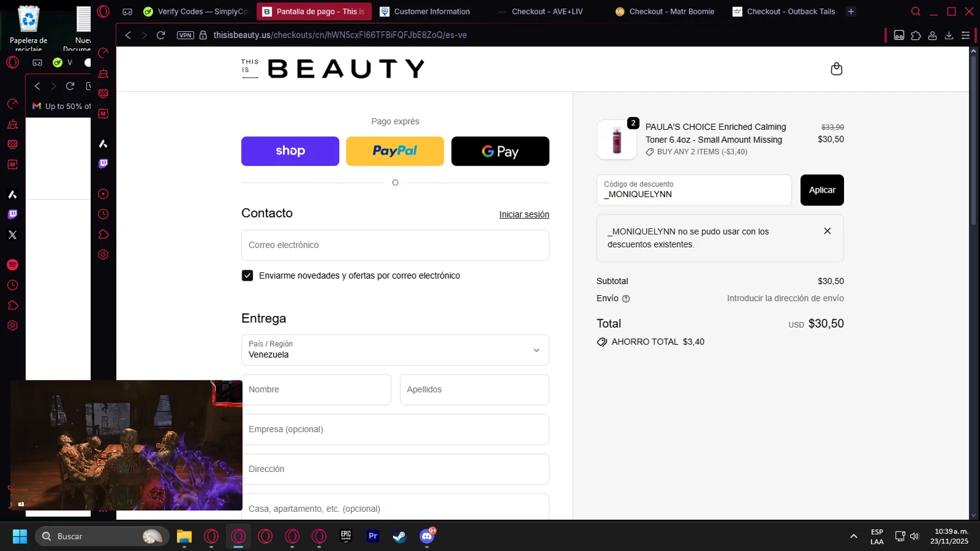Viewport: 980px width, 551px height.
Task: Open the shopping bag icon in the header
Action: coord(836,69)
